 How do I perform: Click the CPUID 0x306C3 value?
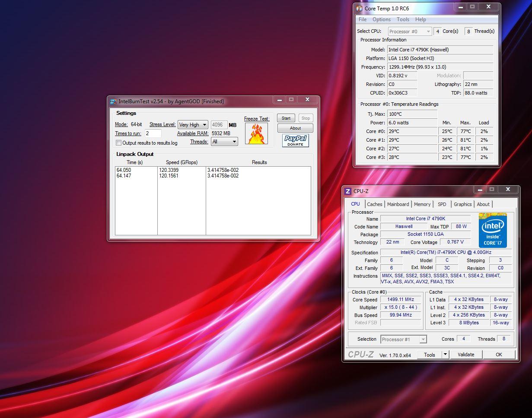(x=402, y=93)
